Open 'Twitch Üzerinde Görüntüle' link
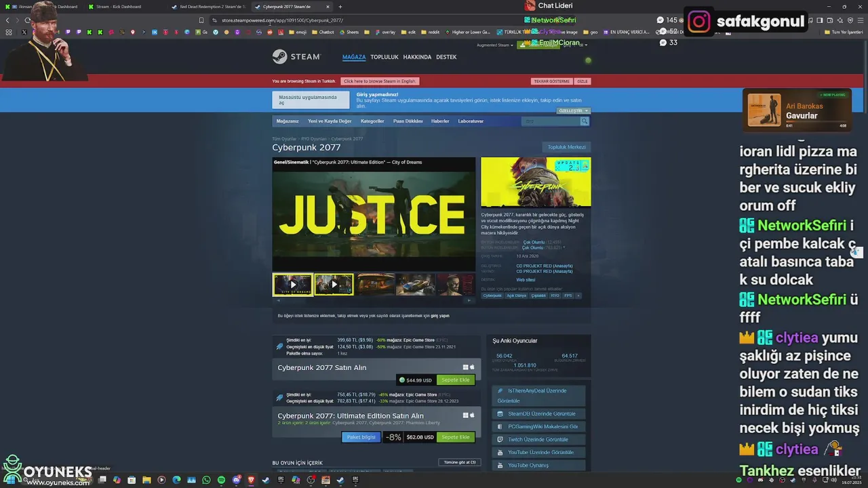Image resolution: width=868 pixels, height=488 pixels. (538, 439)
